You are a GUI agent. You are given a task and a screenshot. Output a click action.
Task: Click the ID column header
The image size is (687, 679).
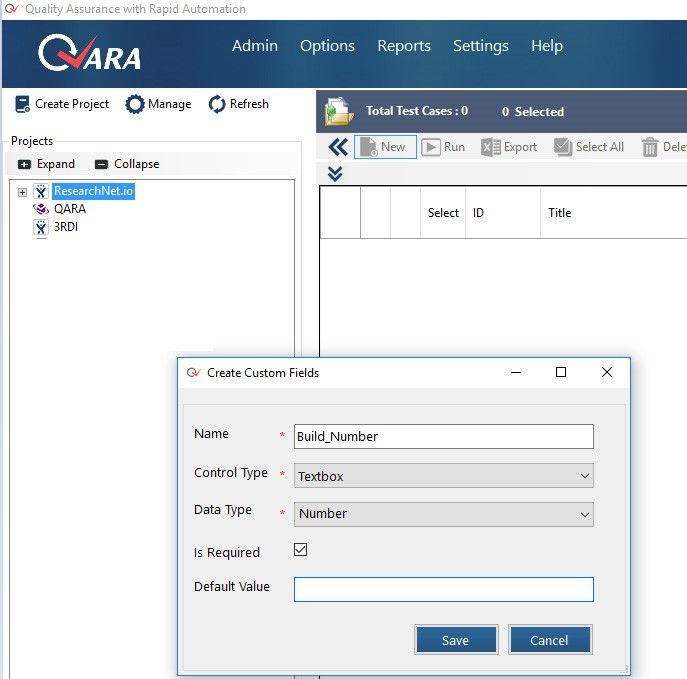tap(478, 213)
